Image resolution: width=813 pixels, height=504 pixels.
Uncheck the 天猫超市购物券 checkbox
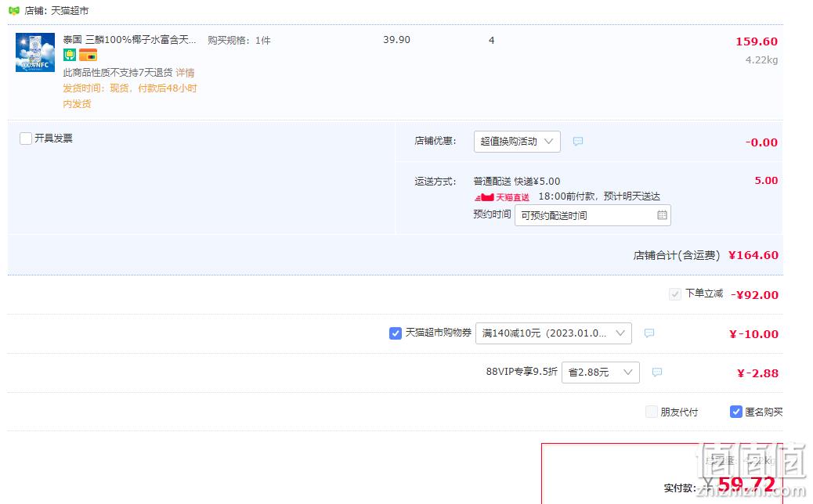[395, 333]
